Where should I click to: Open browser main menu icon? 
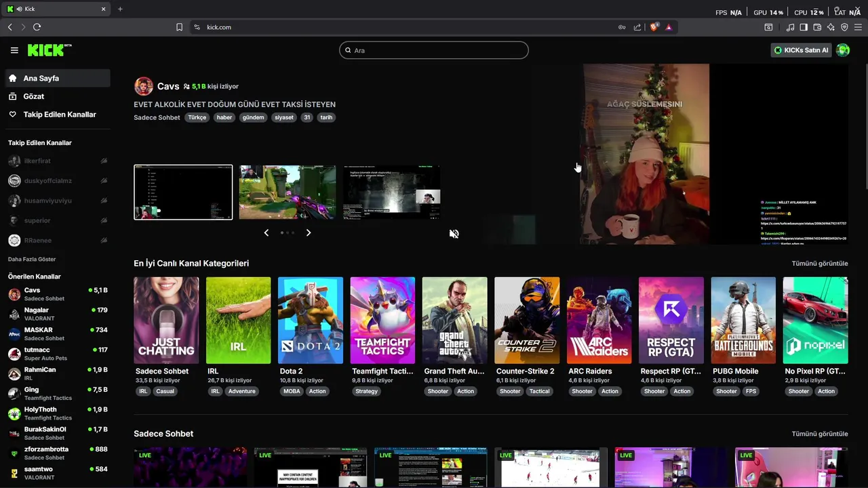point(859,27)
